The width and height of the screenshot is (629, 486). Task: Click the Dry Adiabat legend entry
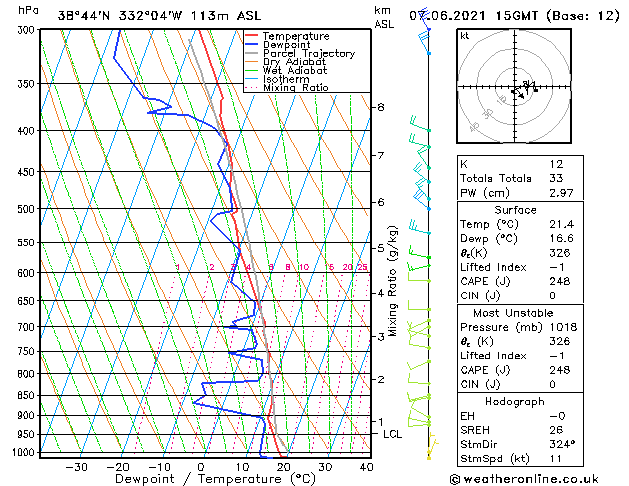(286, 62)
